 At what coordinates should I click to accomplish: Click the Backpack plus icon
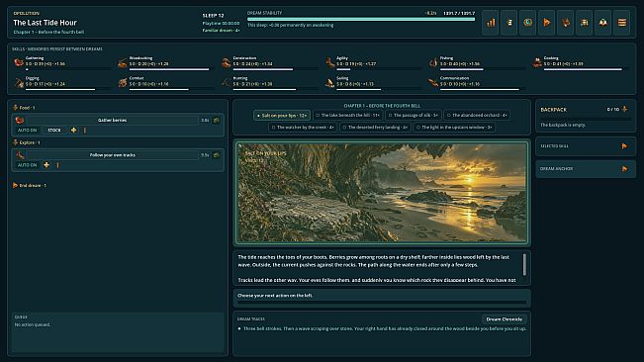tap(624, 109)
